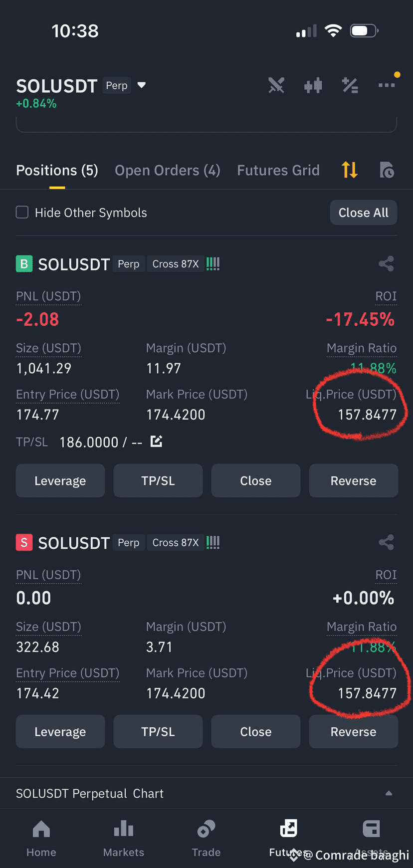Switch to the Futures Grid tab
The height and width of the screenshot is (868, 413).
click(x=278, y=170)
